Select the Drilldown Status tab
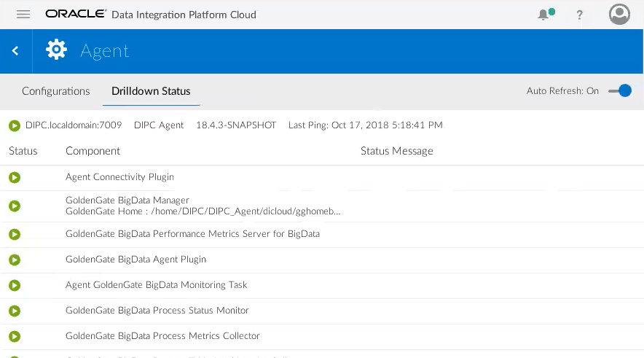 [151, 91]
